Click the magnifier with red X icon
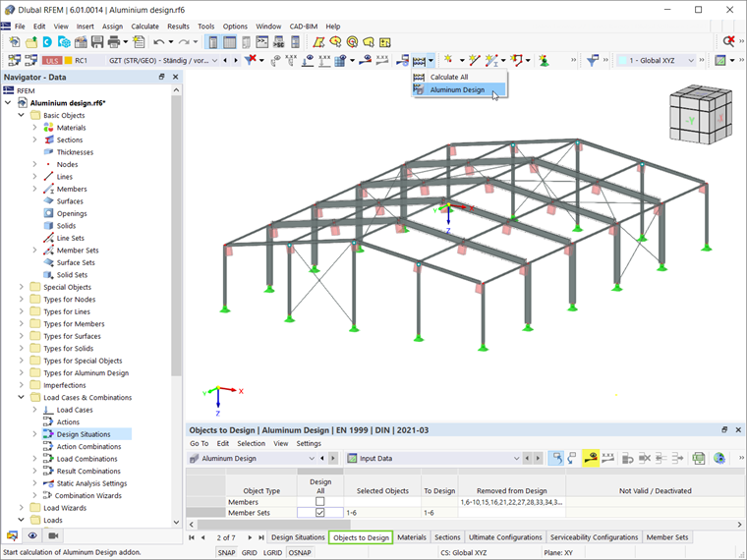This screenshot has height=560, width=747. (x=728, y=41)
